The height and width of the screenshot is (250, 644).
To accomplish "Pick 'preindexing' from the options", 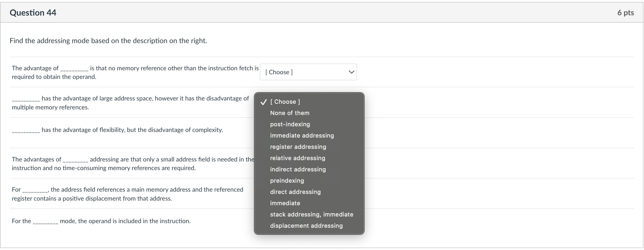I will pos(287,181).
